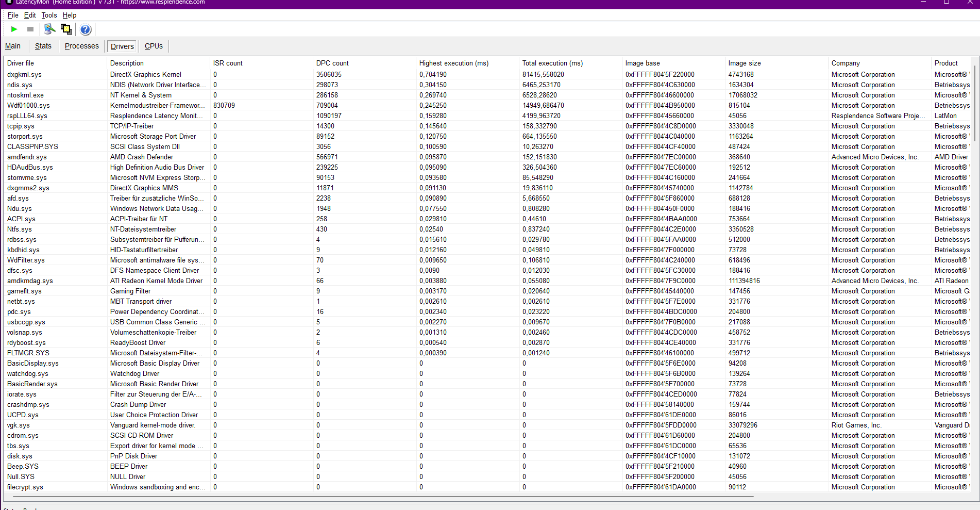Switch to the Main tab
The height and width of the screenshot is (510, 980).
coord(13,46)
